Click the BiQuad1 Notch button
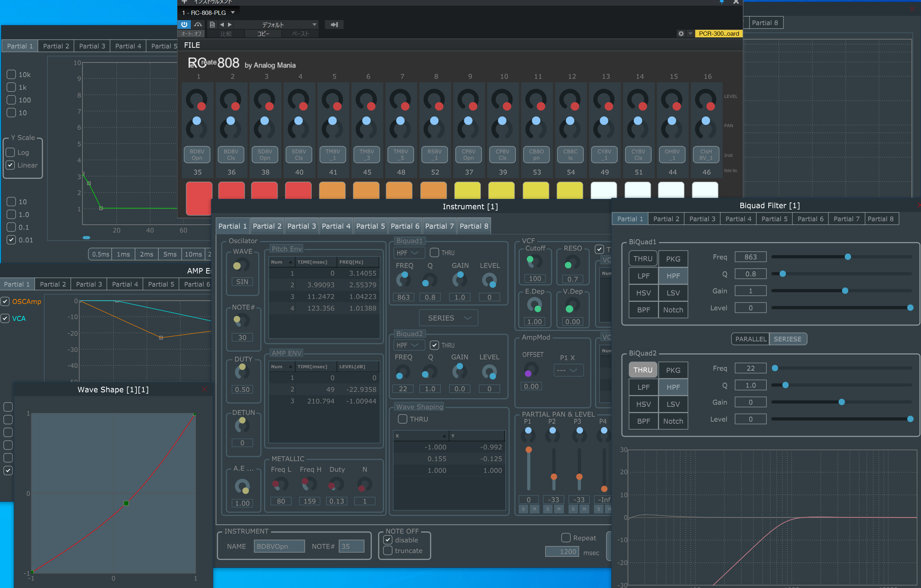 point(673,310)
